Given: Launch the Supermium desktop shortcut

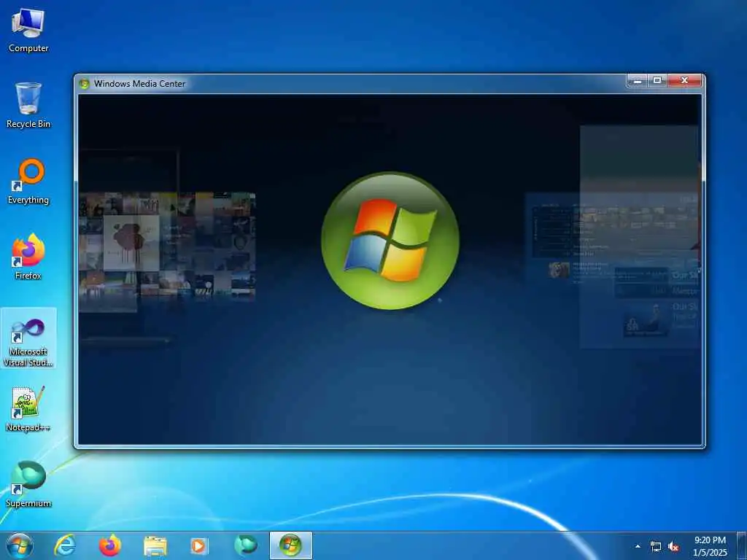Looking at the screenshot, I should (x=28, y=484).
